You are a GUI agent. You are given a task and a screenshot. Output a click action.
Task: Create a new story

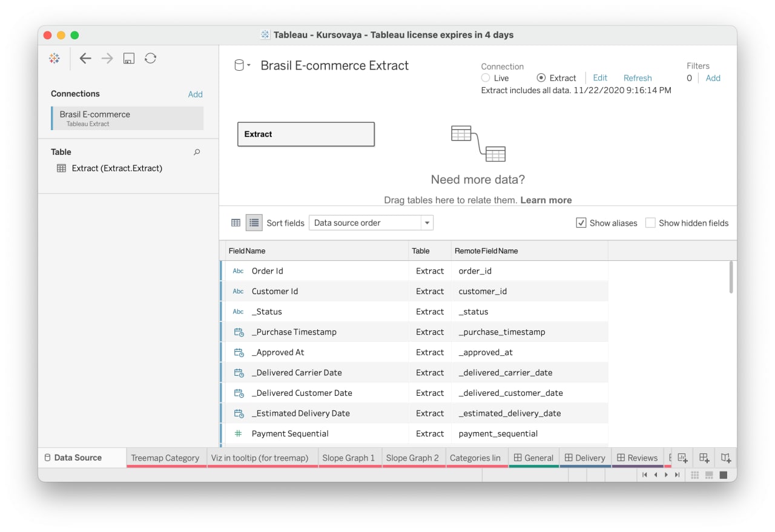(726, 458)
